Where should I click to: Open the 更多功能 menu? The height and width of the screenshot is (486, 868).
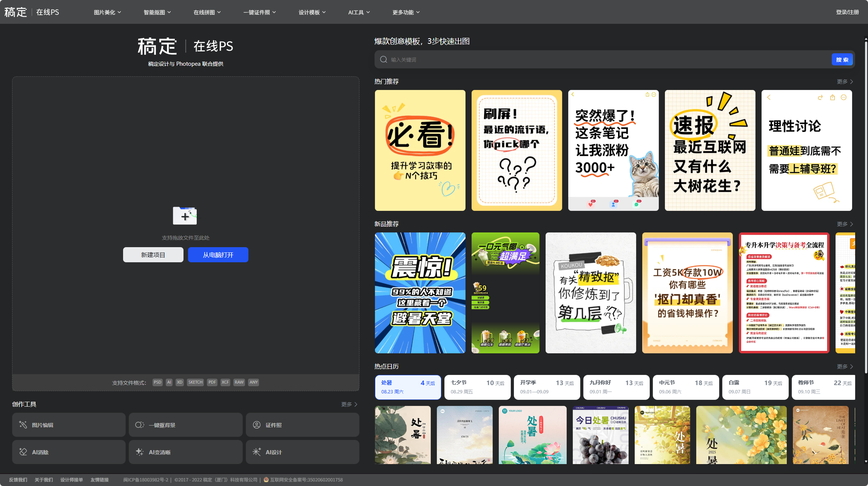point(405,12)
